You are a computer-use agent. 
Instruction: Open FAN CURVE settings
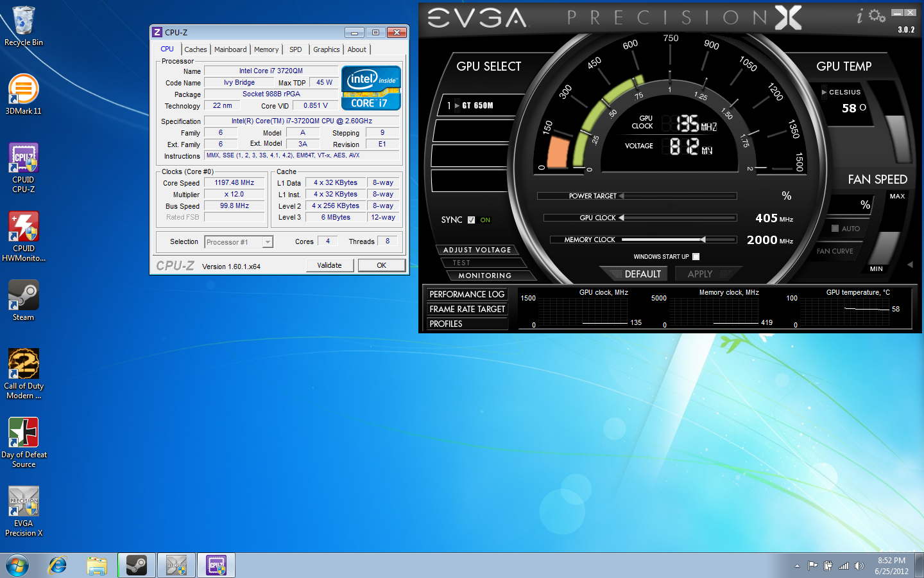(835, 251)
